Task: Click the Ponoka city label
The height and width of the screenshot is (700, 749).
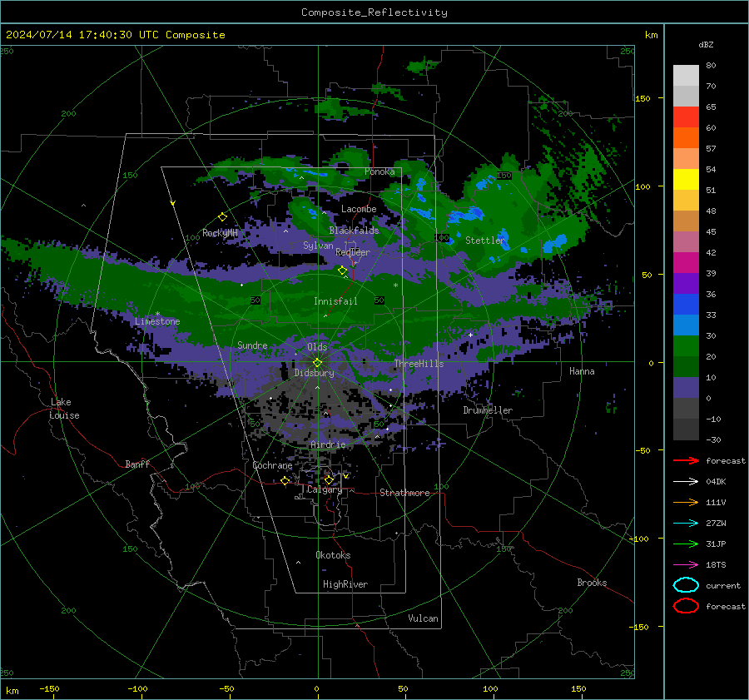Action: [379, 171]
